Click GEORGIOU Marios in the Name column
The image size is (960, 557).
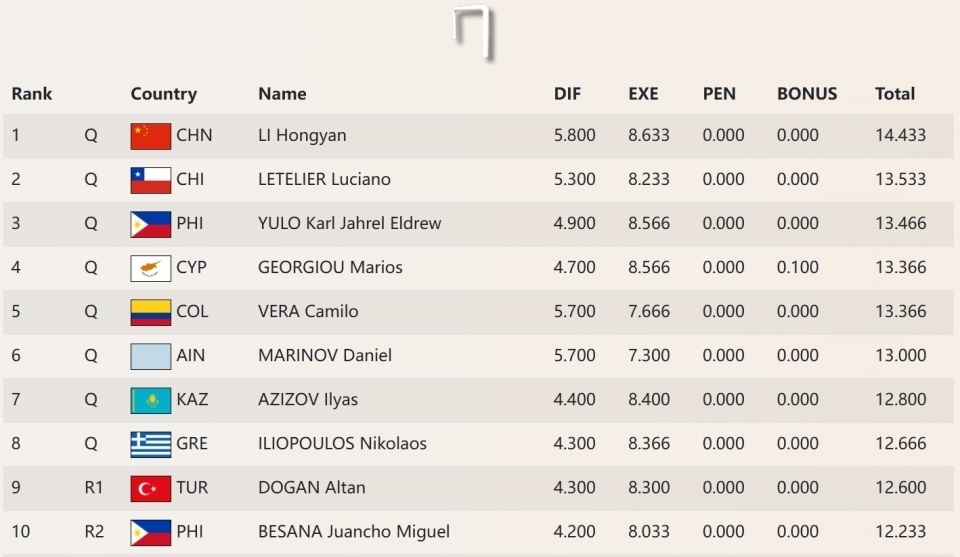pos(330,268)
